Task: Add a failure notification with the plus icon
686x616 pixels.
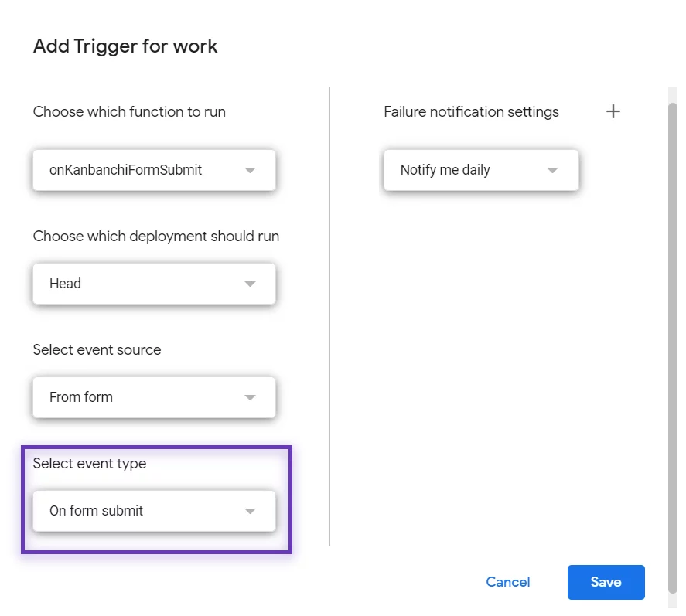Action: (613, 111)
